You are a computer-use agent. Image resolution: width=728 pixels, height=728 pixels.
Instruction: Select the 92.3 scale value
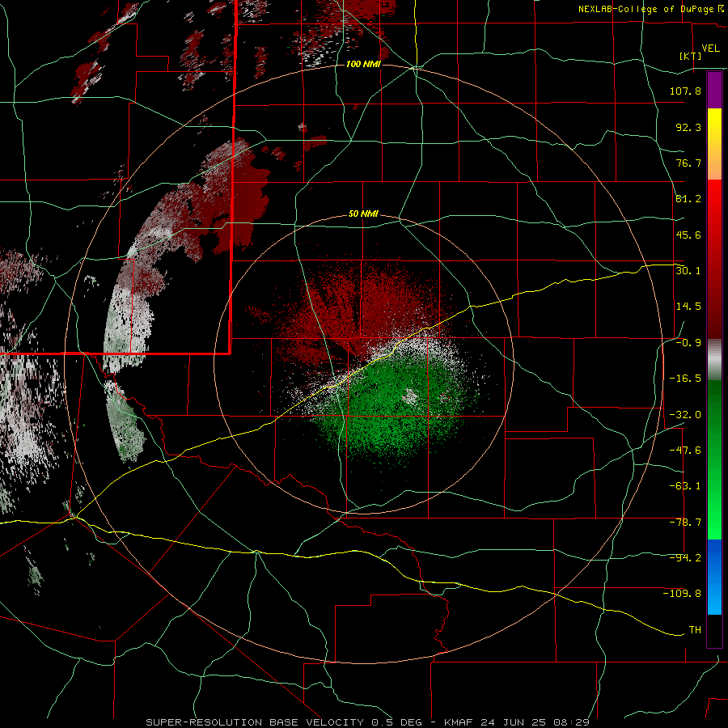688,127
